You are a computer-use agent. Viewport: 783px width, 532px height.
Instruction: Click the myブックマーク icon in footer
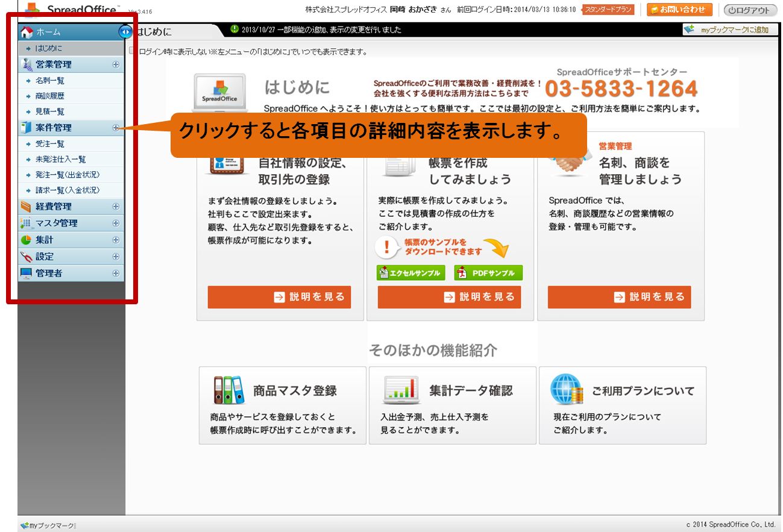click(24, 525)
